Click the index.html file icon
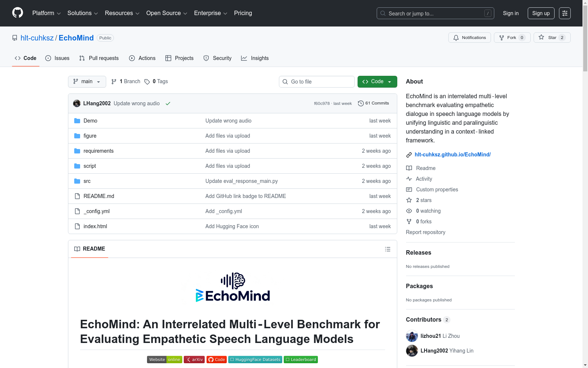 point(77,226)
